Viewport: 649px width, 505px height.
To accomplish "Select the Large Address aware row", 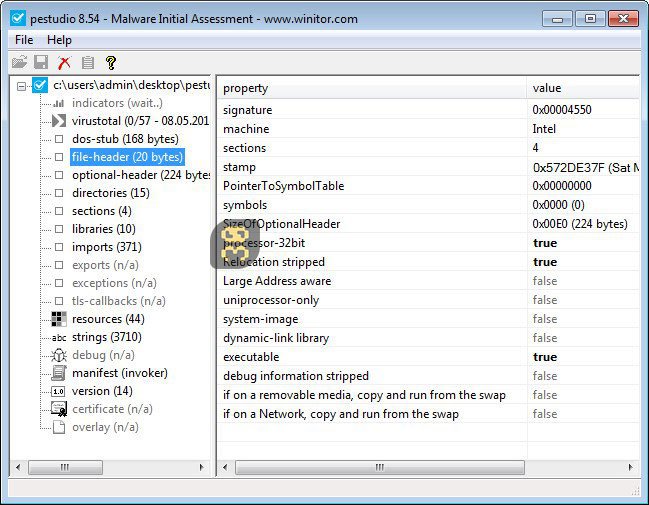I will 428,281.
